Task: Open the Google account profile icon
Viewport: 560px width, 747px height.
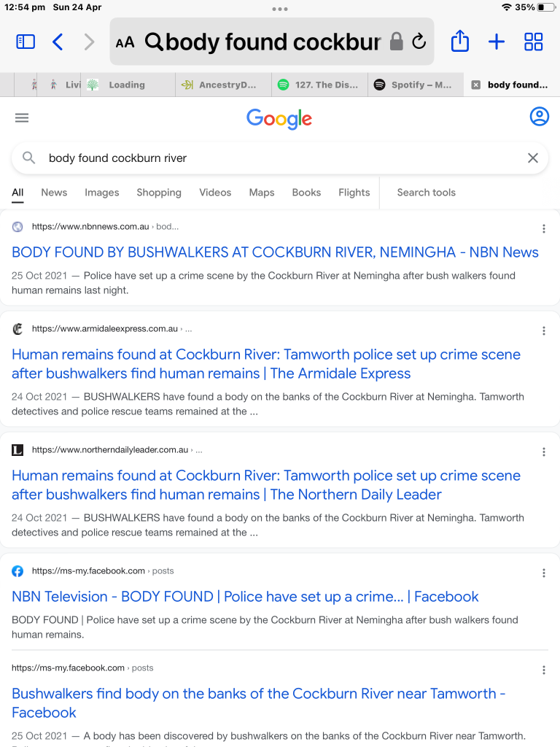Action: (x=539, y=117)
